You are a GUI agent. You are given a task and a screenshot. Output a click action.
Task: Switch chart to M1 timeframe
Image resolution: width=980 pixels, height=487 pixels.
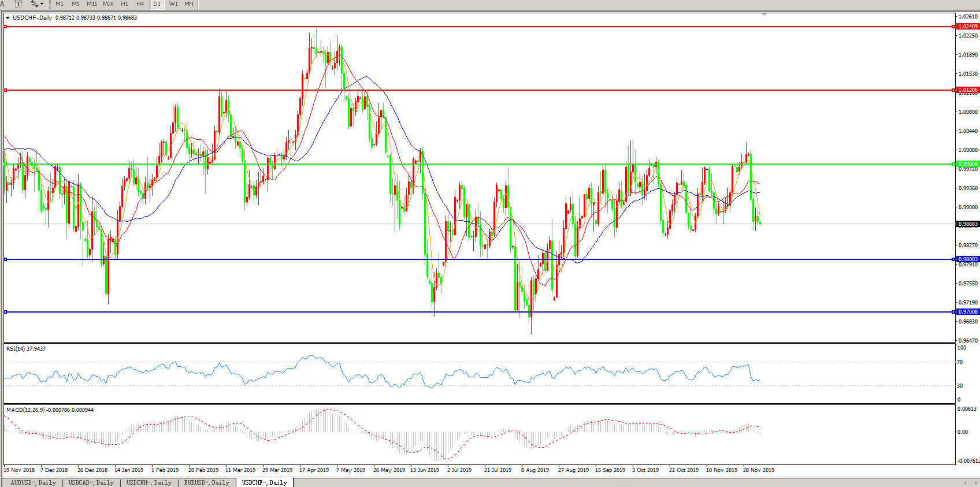pos(60,4)
